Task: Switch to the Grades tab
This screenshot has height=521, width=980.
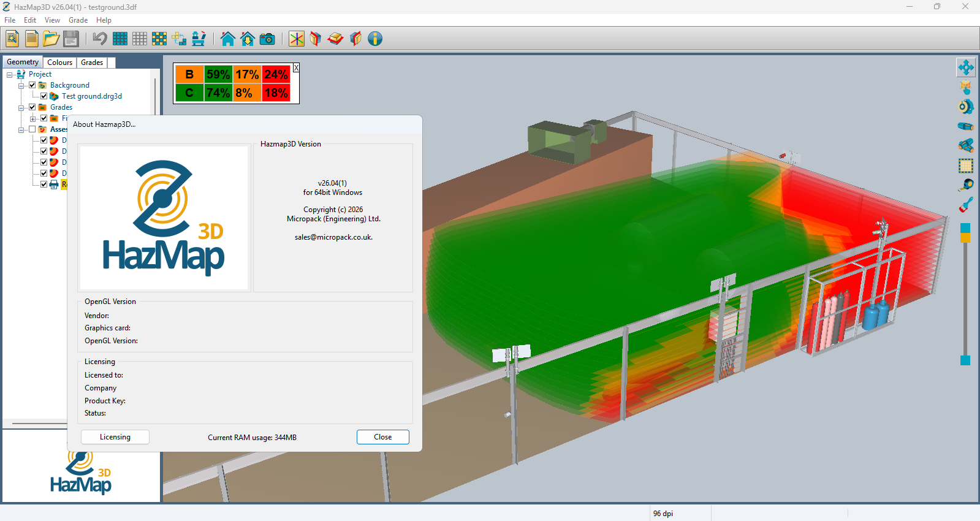Action: [92, 63]
